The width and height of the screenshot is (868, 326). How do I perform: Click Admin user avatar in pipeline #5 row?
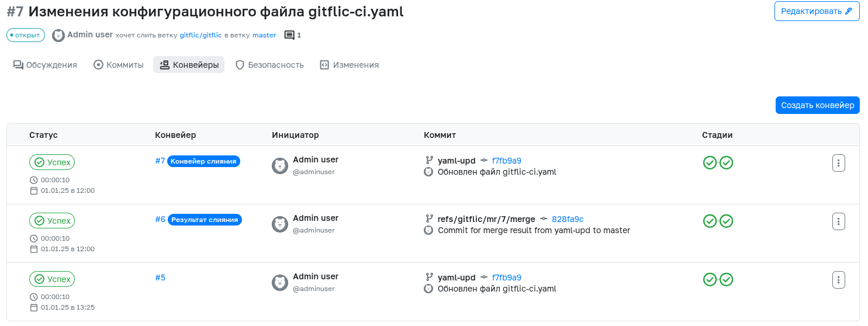point(281,283)
